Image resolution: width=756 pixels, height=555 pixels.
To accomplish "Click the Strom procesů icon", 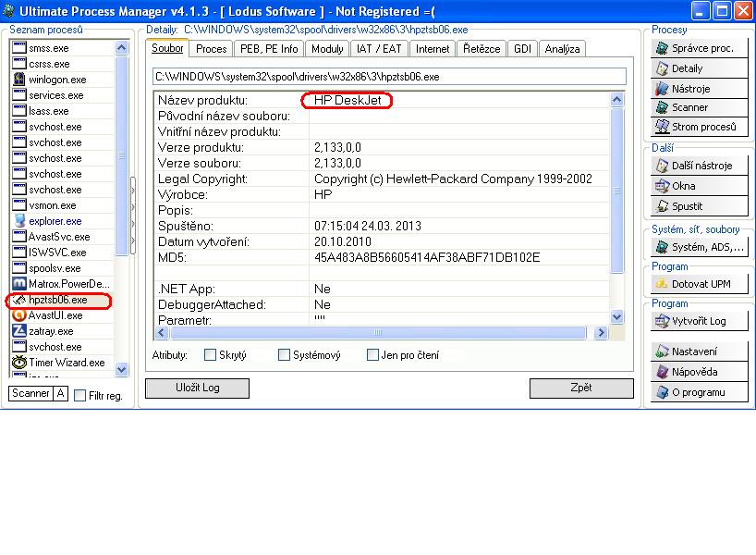I will (662, 127).
